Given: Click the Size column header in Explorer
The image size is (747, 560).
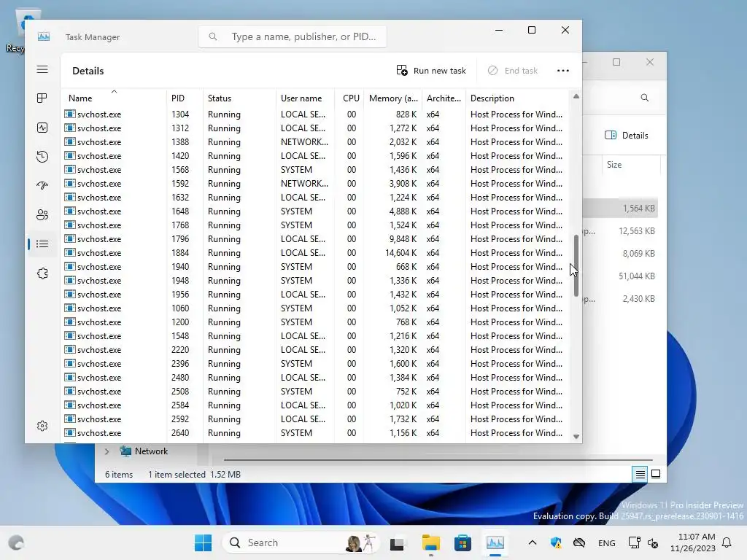Looking at the screenshot, I should point(614,165).
